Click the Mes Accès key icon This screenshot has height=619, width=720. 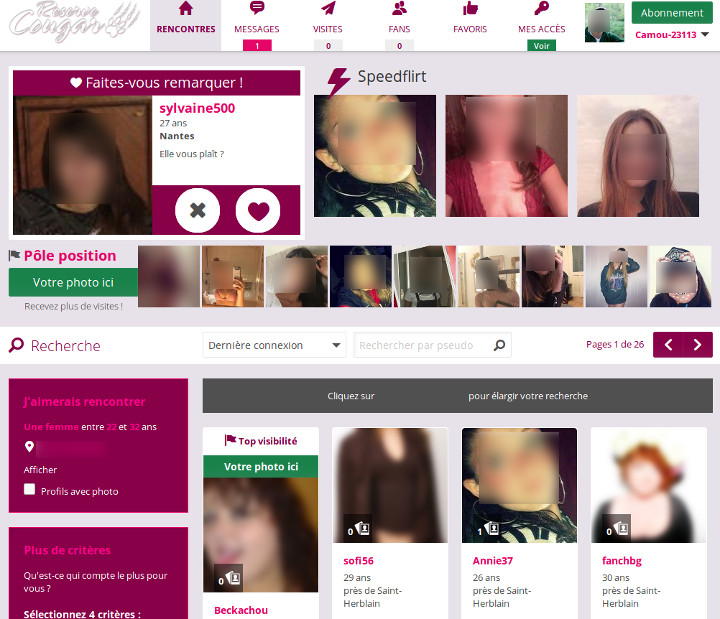tap(541, 9)
